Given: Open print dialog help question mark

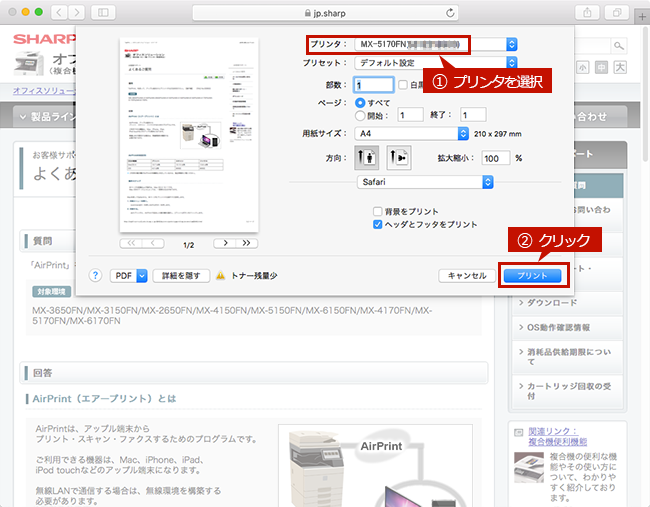Looking at the screenshot, I should point(95,275).
